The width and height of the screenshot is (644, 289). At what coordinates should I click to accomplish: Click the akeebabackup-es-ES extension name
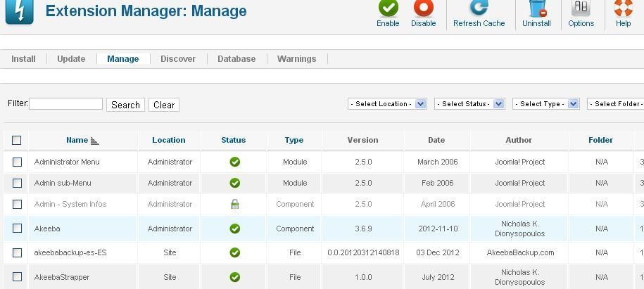(x=70, y=252)
